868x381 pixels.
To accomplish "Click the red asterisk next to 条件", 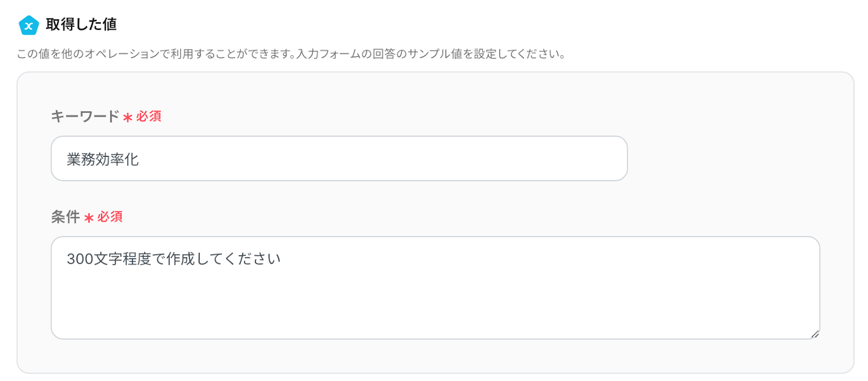I will tap(89, 218).
